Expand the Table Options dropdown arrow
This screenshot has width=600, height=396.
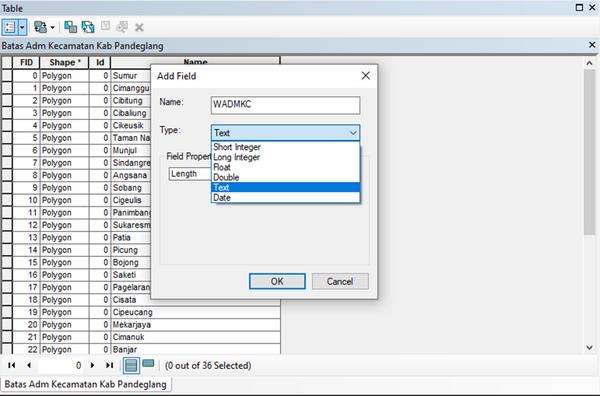pyautogui.click(x=22, y=27)
